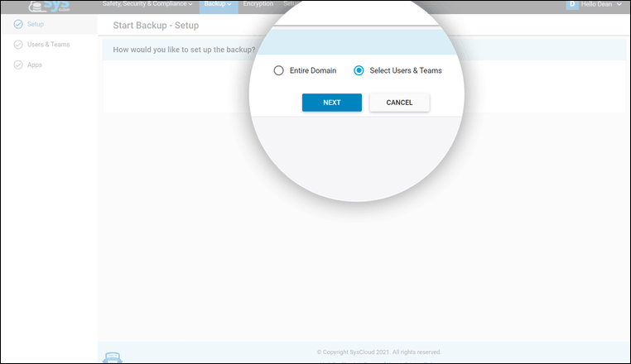
Task: Open Safety, Security & Compliance menu
Action: [x=147, y=4]
